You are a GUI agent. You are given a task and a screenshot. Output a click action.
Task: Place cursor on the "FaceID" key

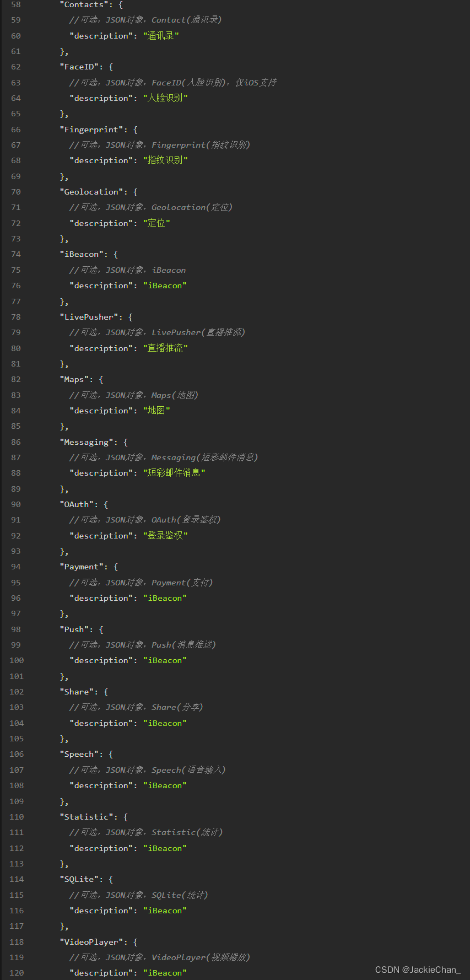[x=79, y=67]
